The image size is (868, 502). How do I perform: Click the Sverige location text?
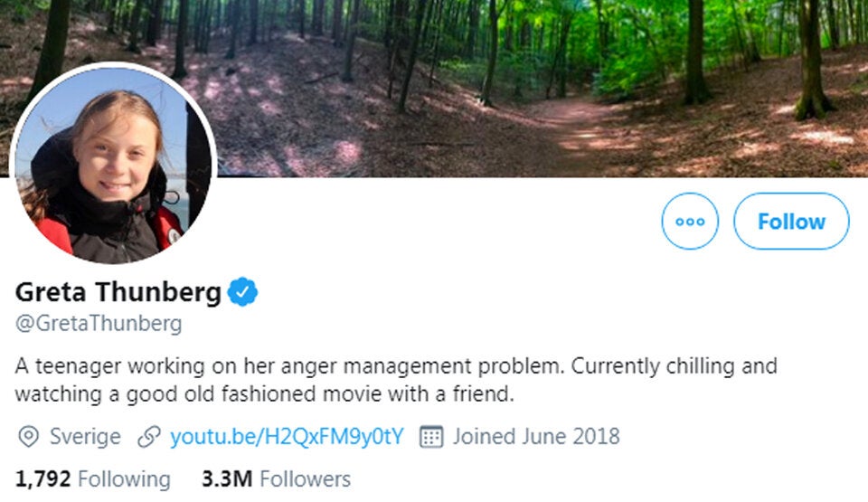click(x=85, y=437)
